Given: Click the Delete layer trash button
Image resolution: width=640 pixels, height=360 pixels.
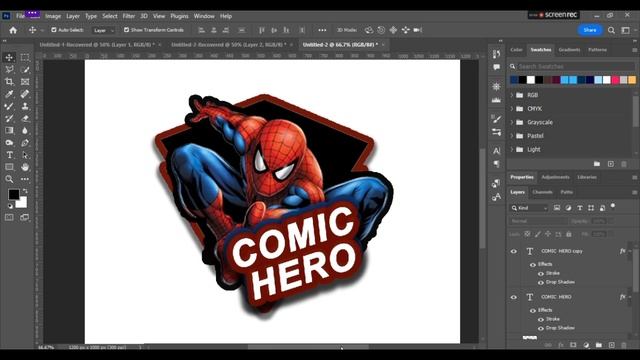Looking at the screenshot, I should tap(624, 345).
